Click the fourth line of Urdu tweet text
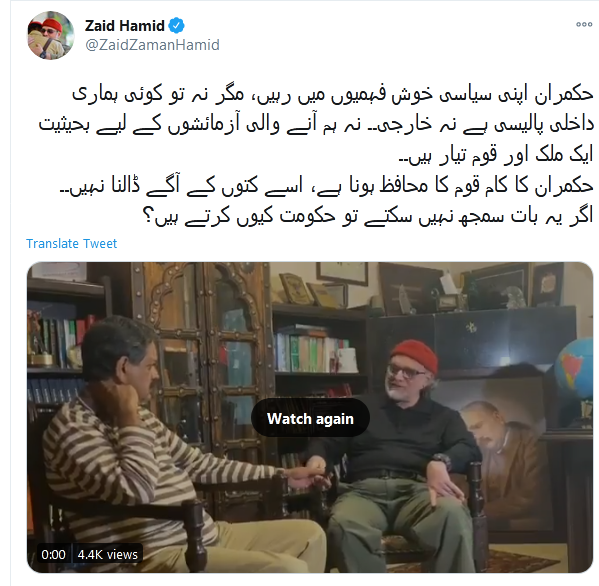 click(x=327, y=186)
